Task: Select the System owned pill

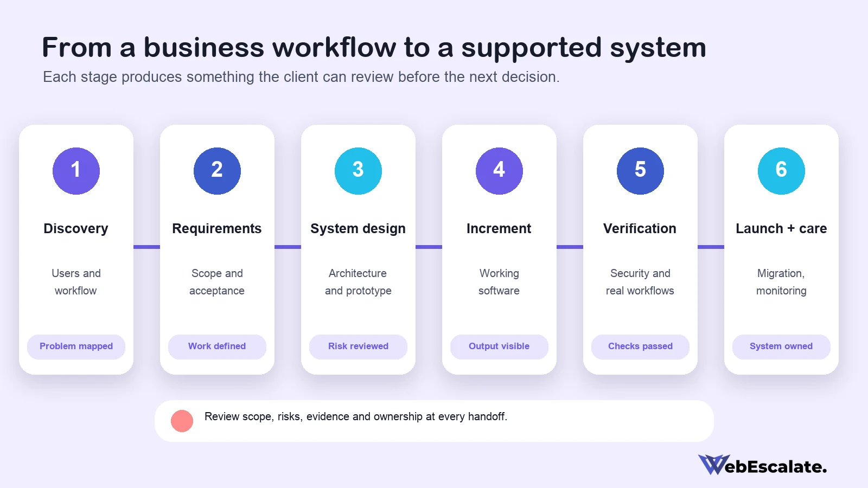Action: (781, 346)
